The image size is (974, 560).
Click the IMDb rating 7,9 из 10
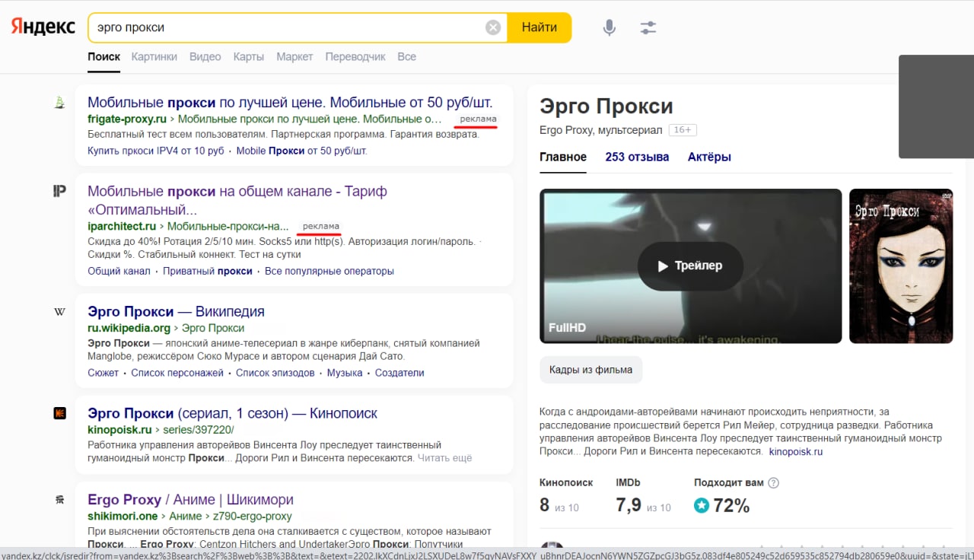click(643, 505)
